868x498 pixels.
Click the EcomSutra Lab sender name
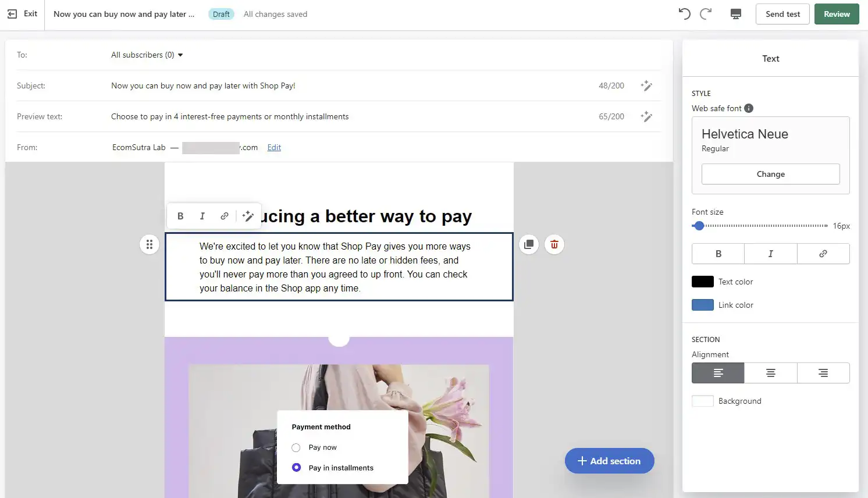tap(139, 147)
